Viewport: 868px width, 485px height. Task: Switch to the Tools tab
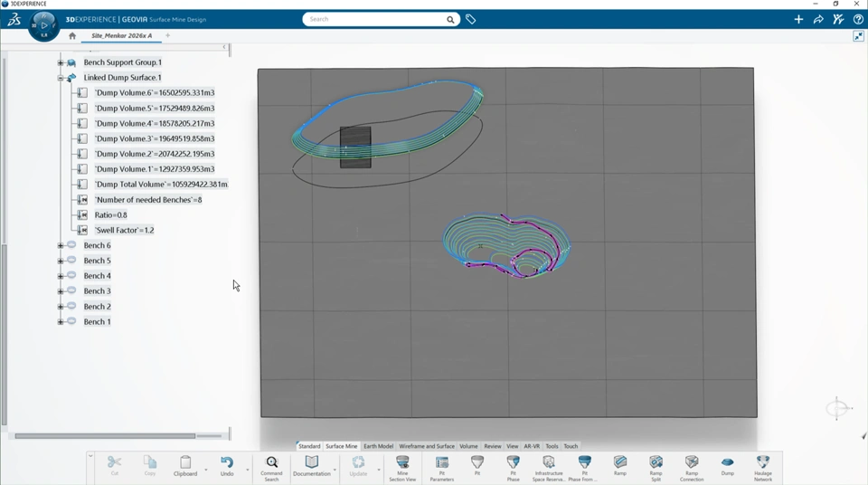pyautogui.click(x=552, y=446)
